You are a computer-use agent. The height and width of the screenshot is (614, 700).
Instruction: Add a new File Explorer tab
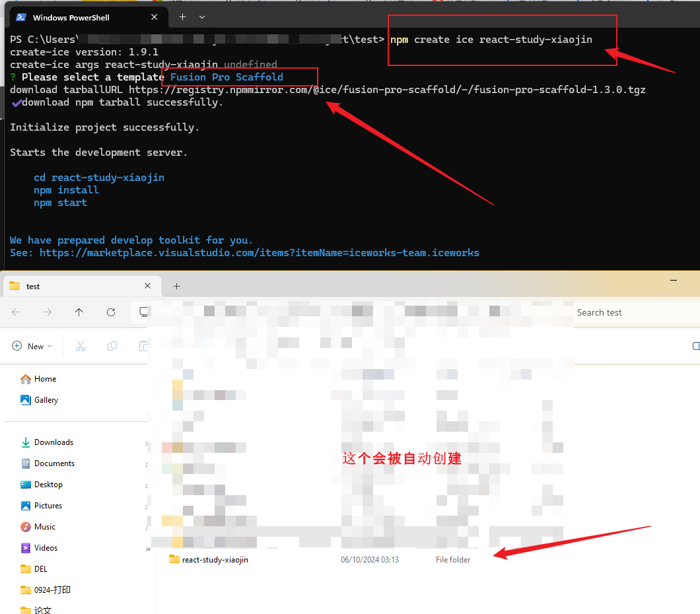[x=176, y=286]
